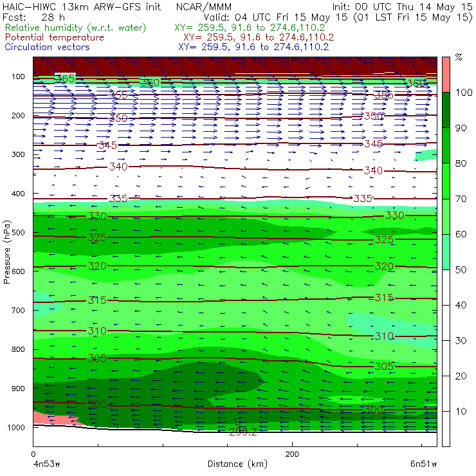Click the 'Pressure (hPa)' vertical axis title

[6, 252]
